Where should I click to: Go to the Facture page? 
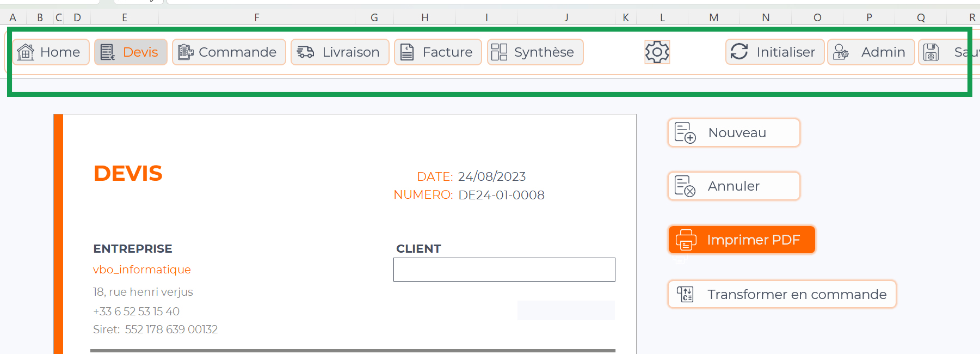(437, 52)
